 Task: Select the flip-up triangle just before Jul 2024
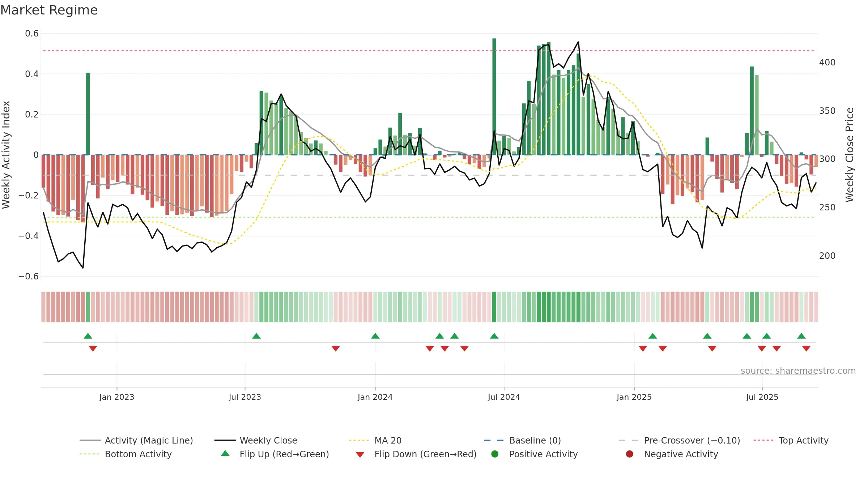[494, 336]
